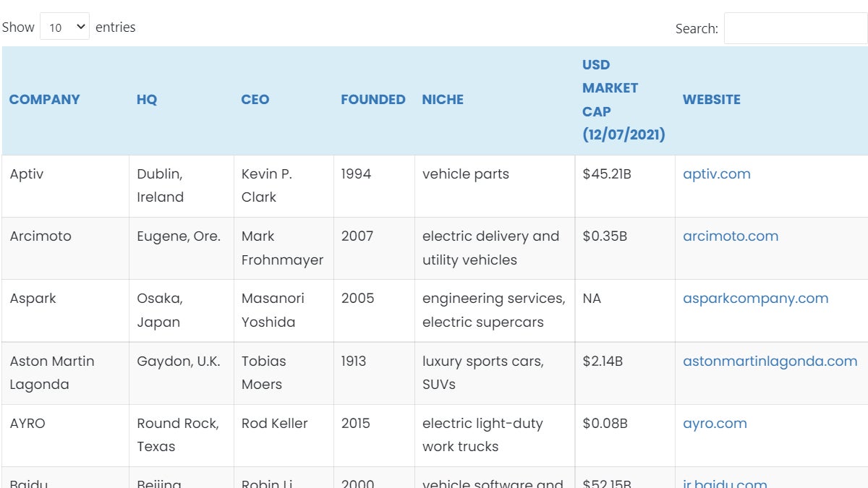Click CEO name Rod Keller
Image resolution: width=868 pixels, height=488 pixels.
point(275,424)
